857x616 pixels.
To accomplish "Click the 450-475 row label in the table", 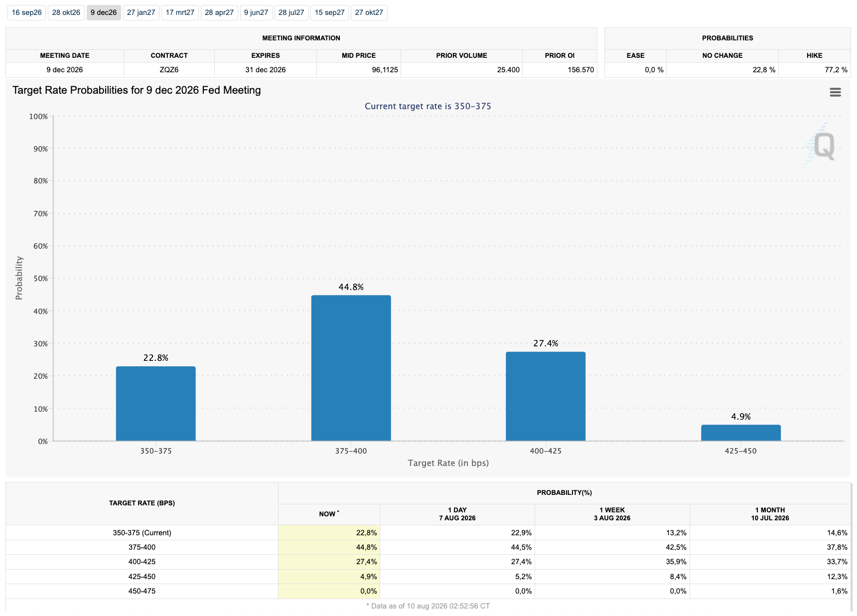I will (x=142, y=591).
